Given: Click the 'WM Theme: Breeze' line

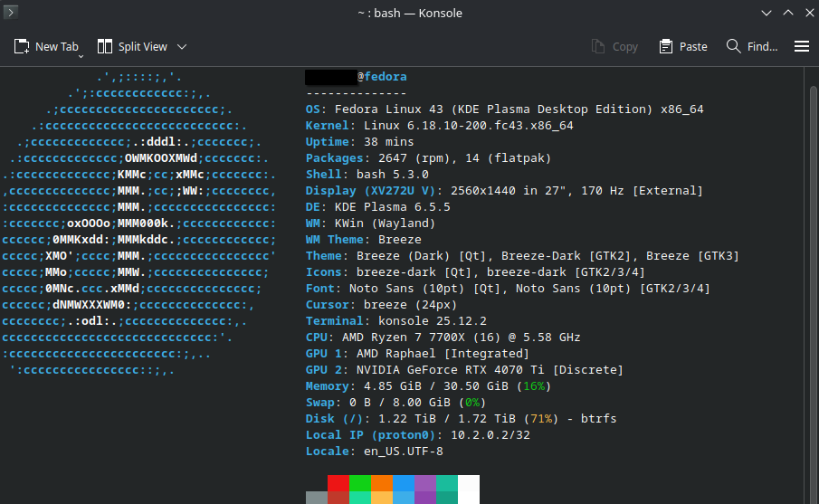Looking at the screenshot, I should (x=363, y=239).
